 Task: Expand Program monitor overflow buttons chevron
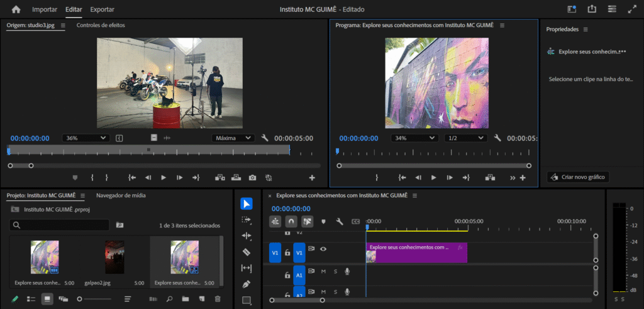tap(513, 178)
